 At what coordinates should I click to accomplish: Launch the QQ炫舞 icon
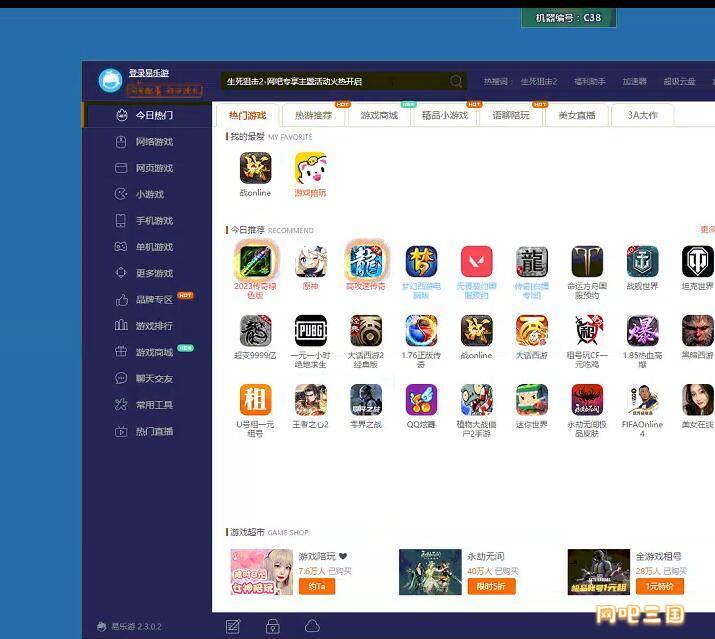tap(421, 400)
